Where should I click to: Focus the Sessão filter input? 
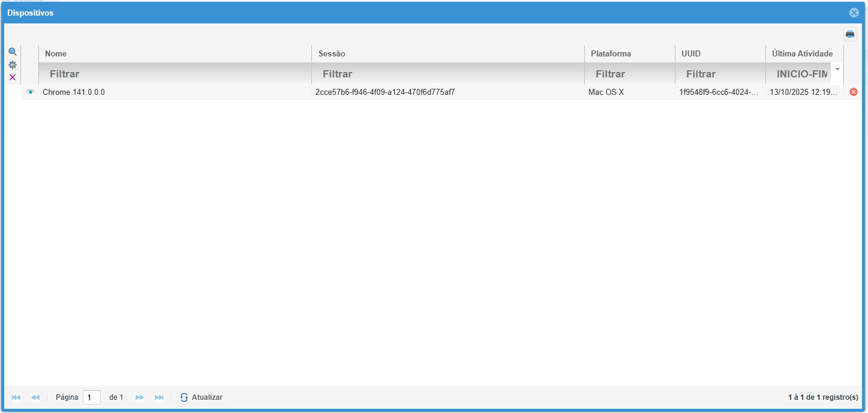tap(447, 74)
